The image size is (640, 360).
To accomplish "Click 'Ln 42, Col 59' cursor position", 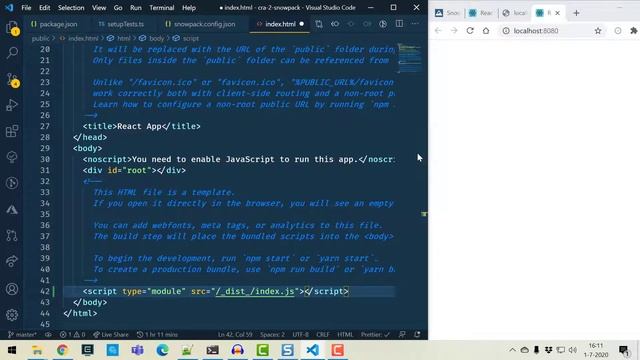I will [235, 335].
